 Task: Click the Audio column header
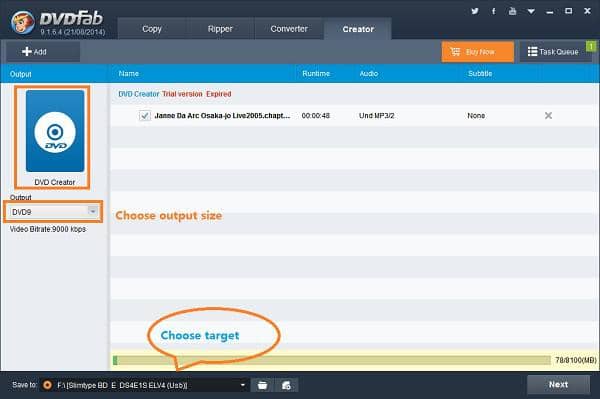pyautogui.click(x=368, y=73)
